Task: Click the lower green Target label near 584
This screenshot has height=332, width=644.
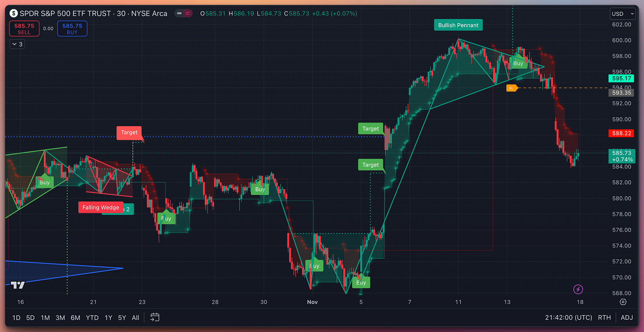Action: [370, 165]
